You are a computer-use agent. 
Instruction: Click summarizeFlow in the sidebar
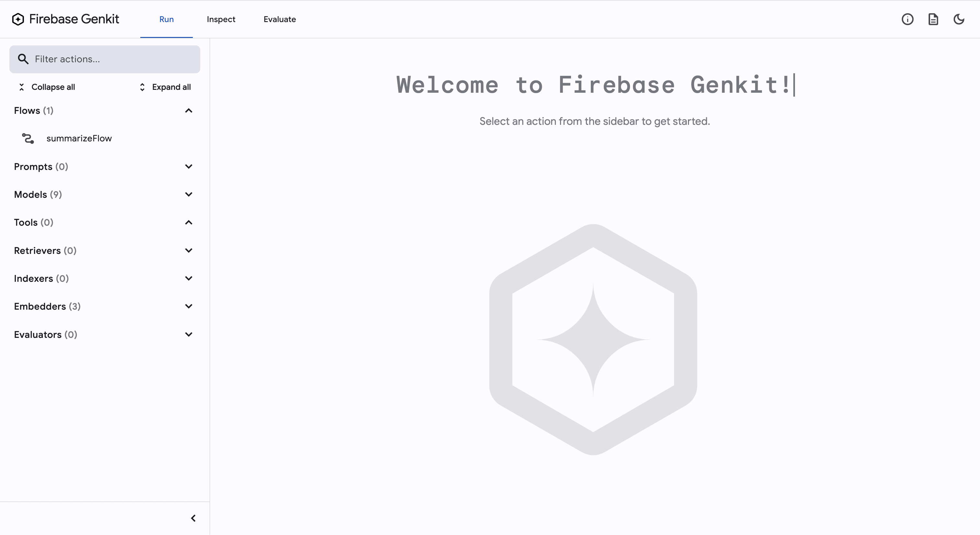[79, 138]
